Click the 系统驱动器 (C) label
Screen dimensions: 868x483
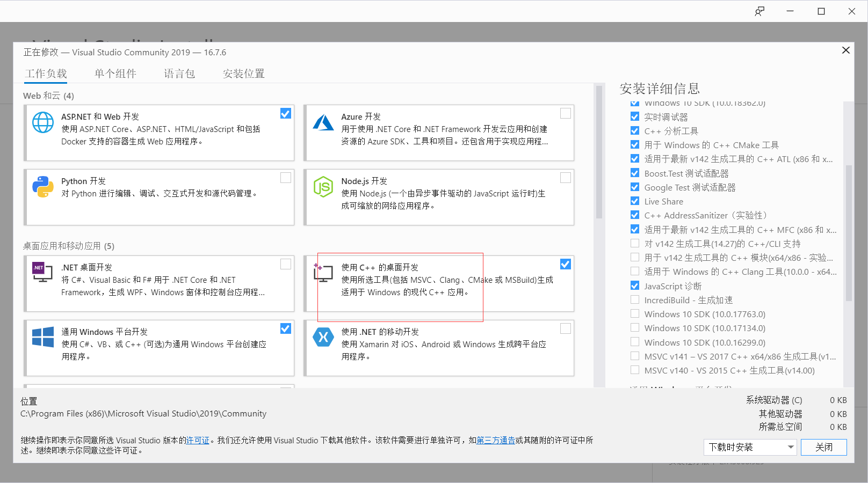pos(774,400)
